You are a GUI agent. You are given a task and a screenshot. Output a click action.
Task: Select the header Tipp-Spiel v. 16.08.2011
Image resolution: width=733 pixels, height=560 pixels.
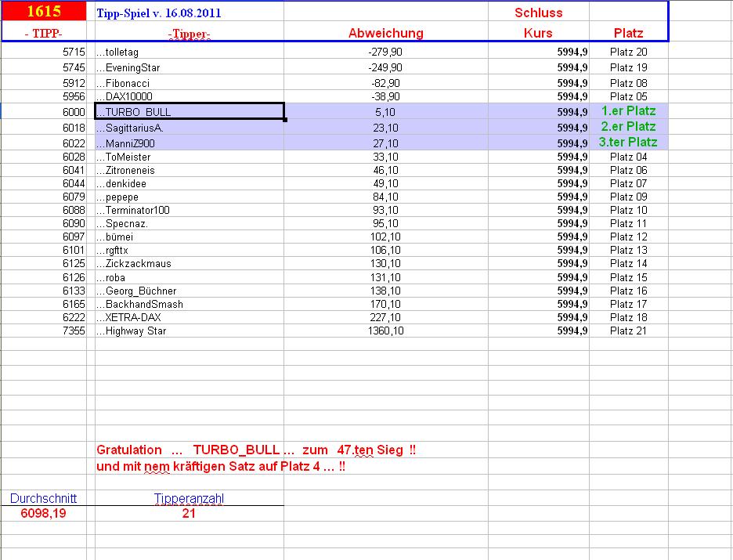coord(159,13)
